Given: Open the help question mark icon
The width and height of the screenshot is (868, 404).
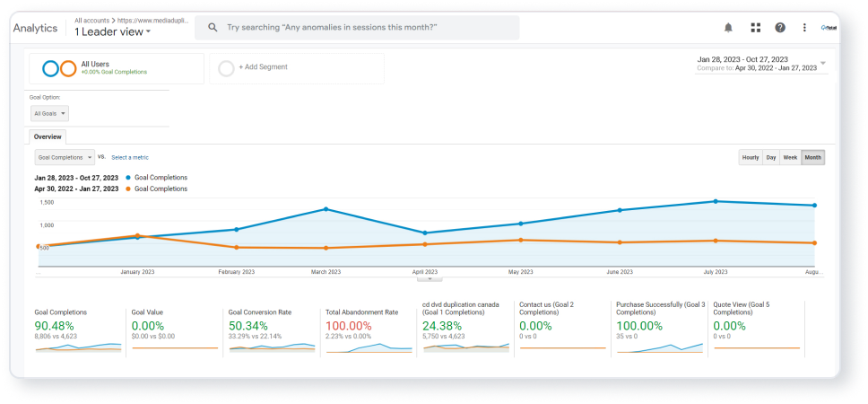Looking at the screenshot, I should coord(780,28).
